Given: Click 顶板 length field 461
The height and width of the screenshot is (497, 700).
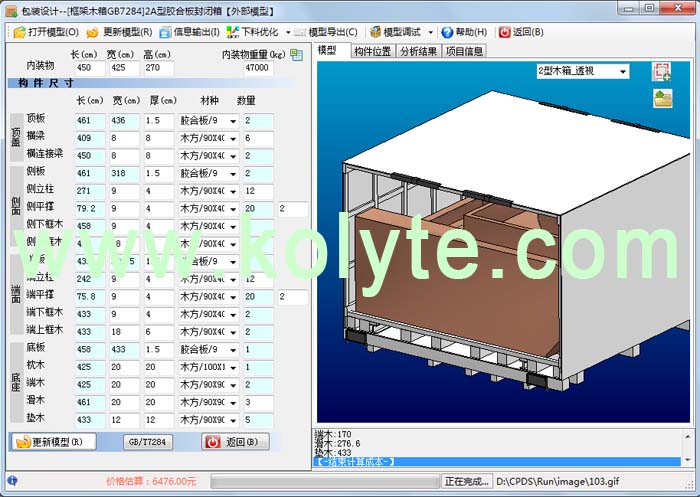Looking at the screenshot, I should tap(90, 121).
